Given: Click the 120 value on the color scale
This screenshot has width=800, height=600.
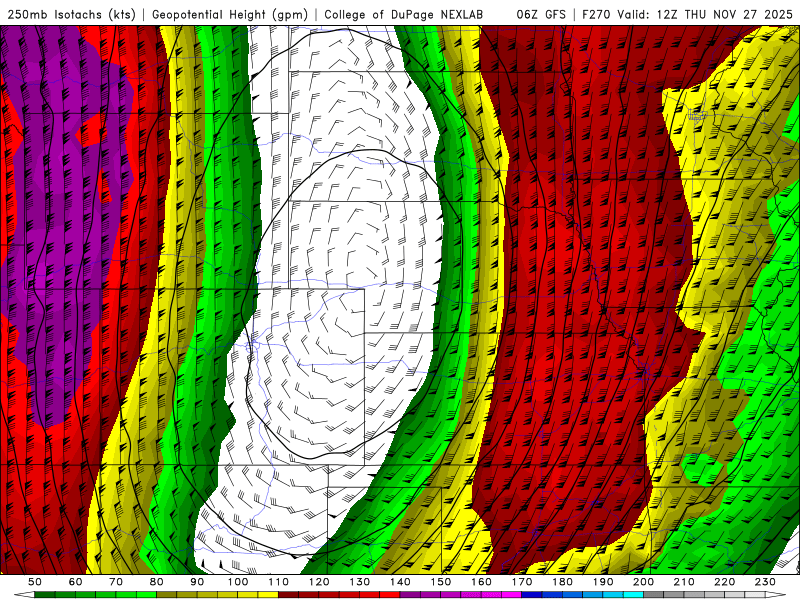Looking at the screenshot, I should (x=319, y=582).
